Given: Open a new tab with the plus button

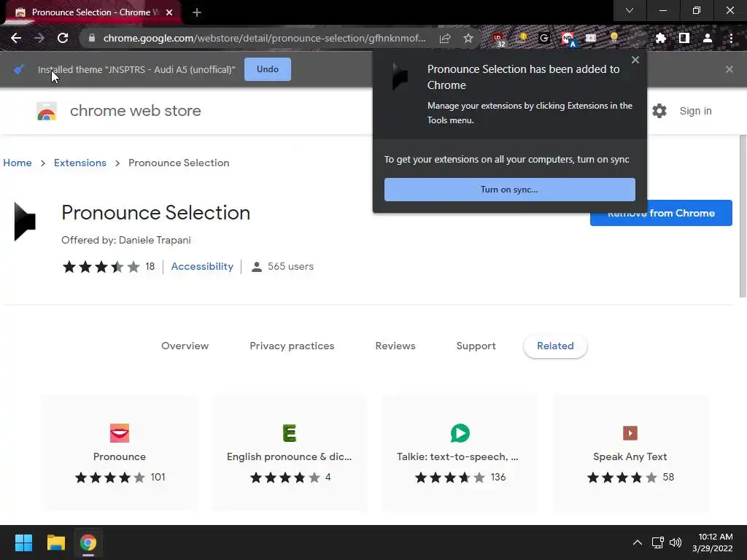Looking at the screenshot, I should [197, 12].
